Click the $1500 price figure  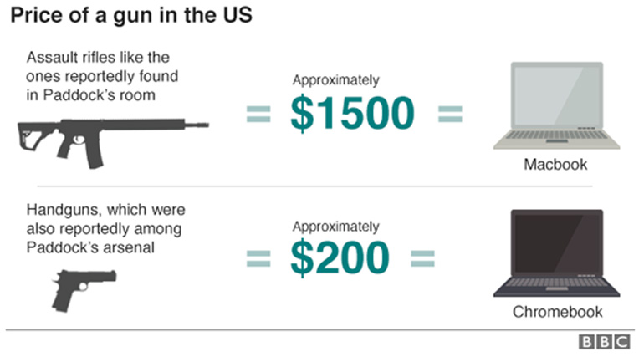pyautogui.click(x=352, y=114)
